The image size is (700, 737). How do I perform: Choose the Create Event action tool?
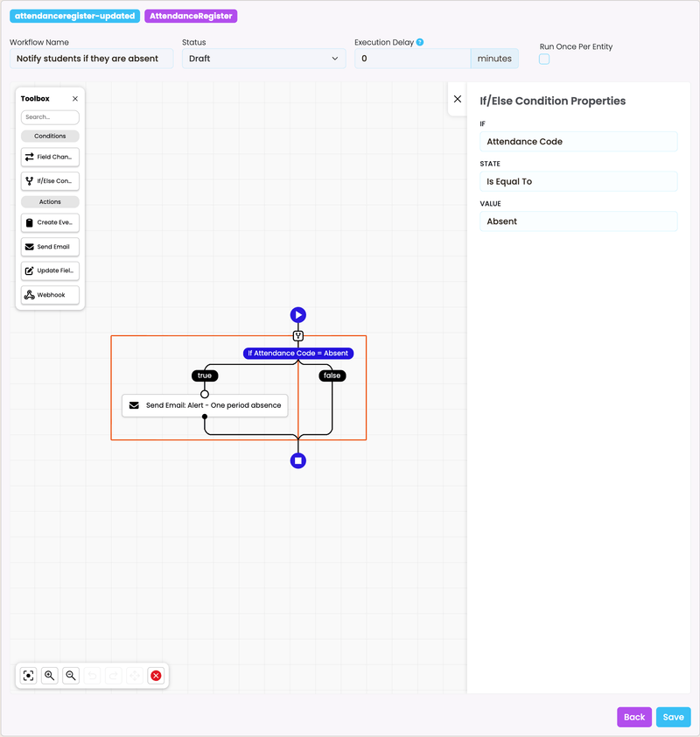[50, 223]
